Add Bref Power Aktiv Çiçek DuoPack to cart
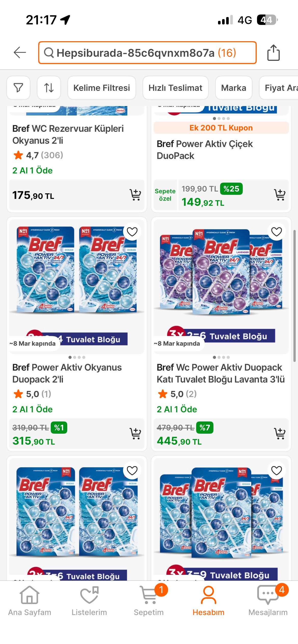The height and width of the screenshot is (644, 298). coord(280,195)
